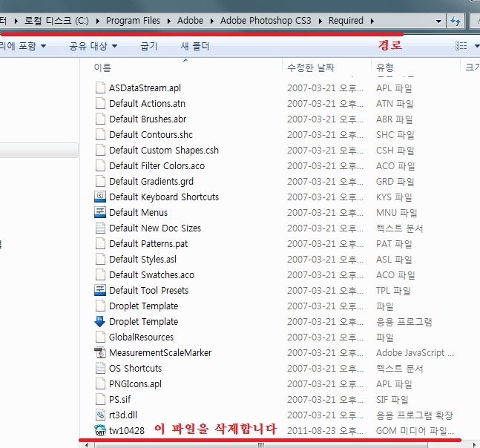
Task: Select the OS Shortcuts file name
Action: tap(135, 368)
